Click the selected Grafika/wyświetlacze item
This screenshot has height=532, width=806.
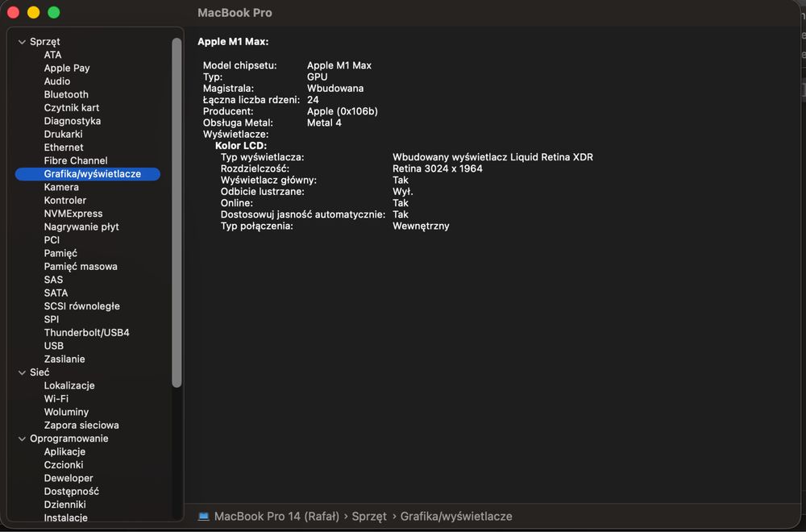pyautogui.click(x=92, y=173)
